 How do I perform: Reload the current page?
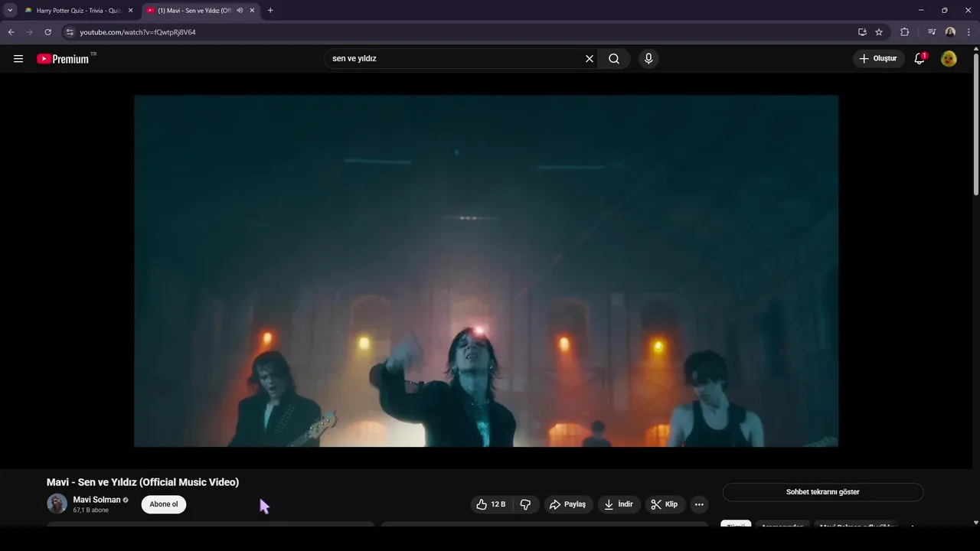[47, 32]
